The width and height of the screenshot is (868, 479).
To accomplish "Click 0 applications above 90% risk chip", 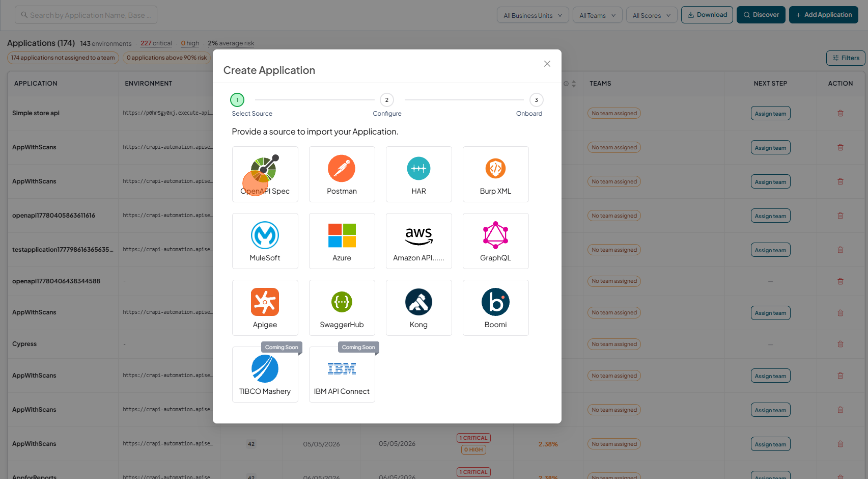I will (167, 58).
